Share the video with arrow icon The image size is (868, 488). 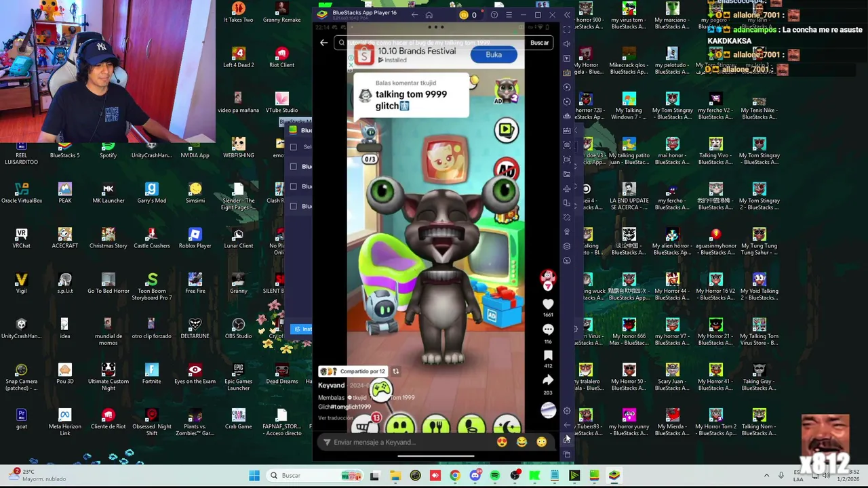click(x=548, y=380)
